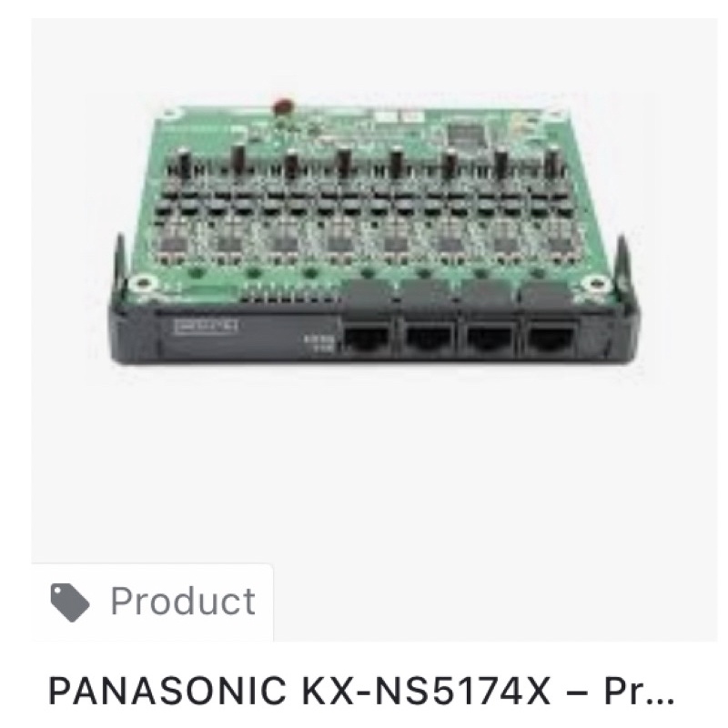728x728 pixels.
Task: Click the third RJ45 port on card
Action: point(490,337)
